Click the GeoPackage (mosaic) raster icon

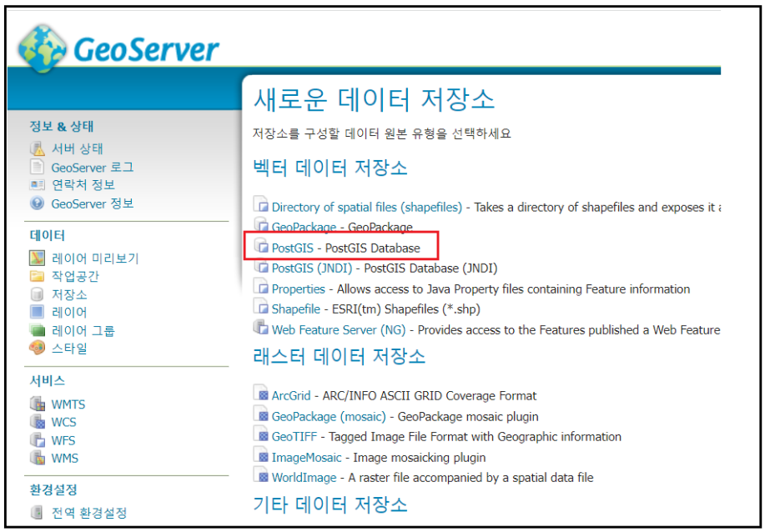[261, 414]
